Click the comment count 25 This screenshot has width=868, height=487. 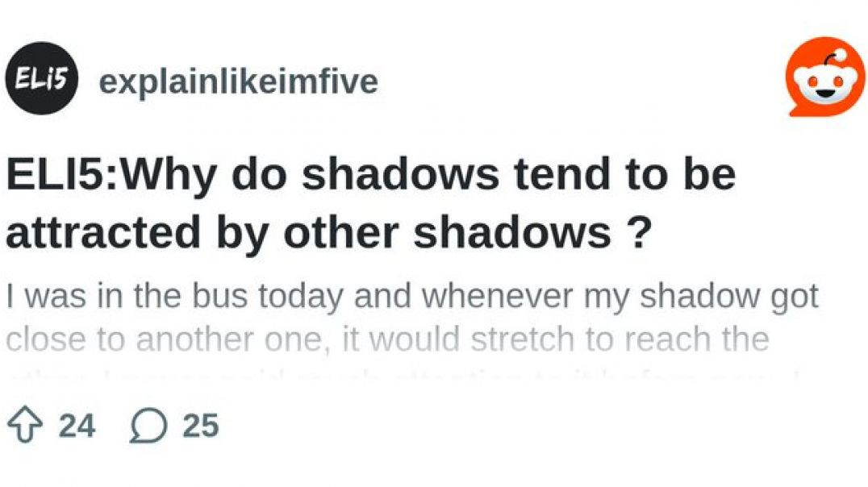pos(201,426)
